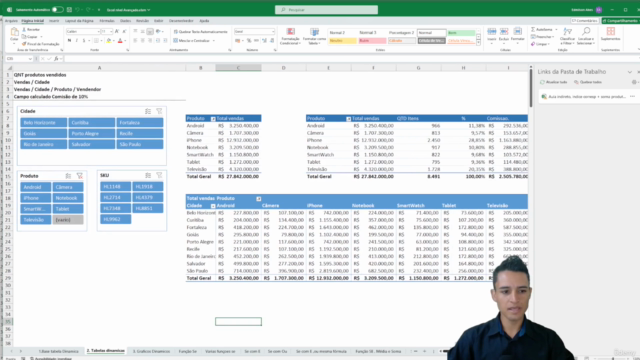640x360 pixels.
Task: Apply the Neutro cell style
Action: point(342,40)
